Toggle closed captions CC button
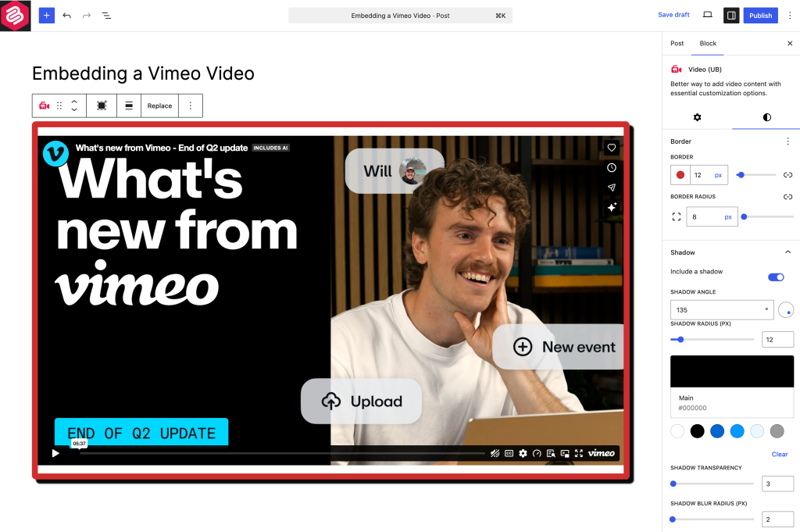Screen dimensions: 800x532 509,453
